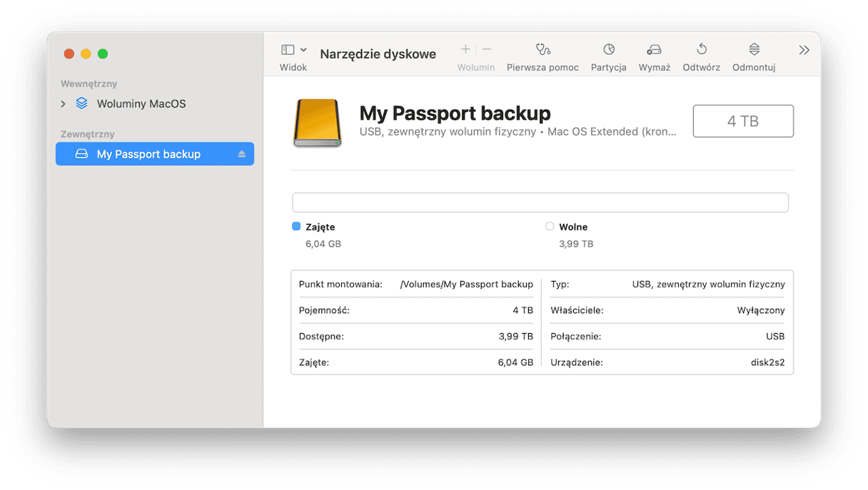Click the Urządzenie value disk2s2

[x=767, y=362]
